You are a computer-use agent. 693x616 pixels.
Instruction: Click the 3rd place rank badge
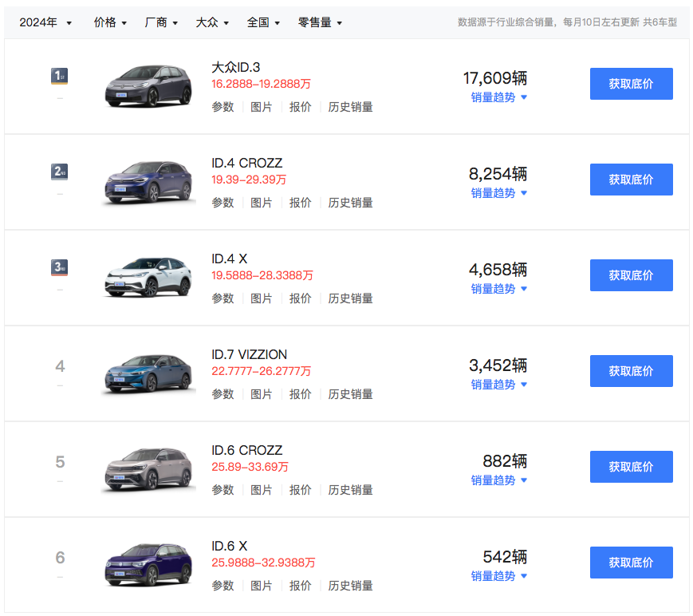[59, 267]
